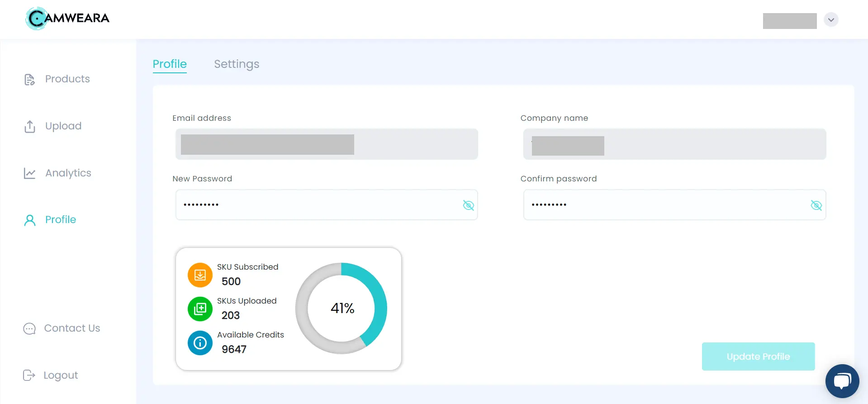
Task: Focus the Confirm password field
Action: pyautogui.click(x=675, y=205)
